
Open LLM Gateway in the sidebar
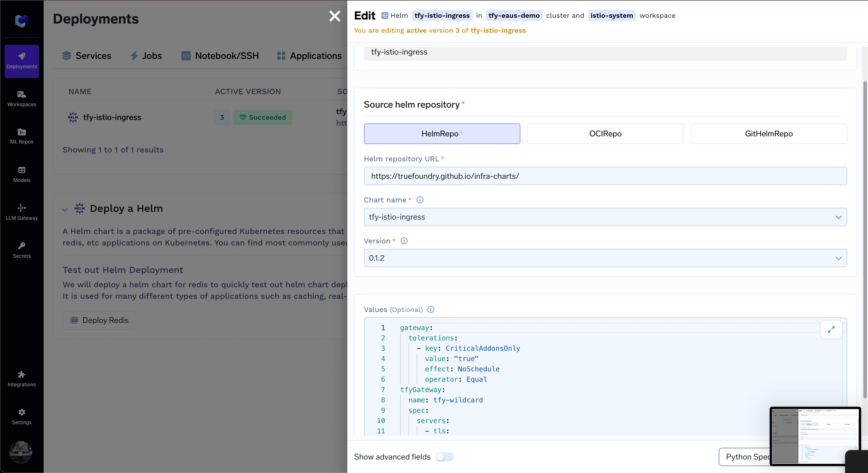point(22,212)
